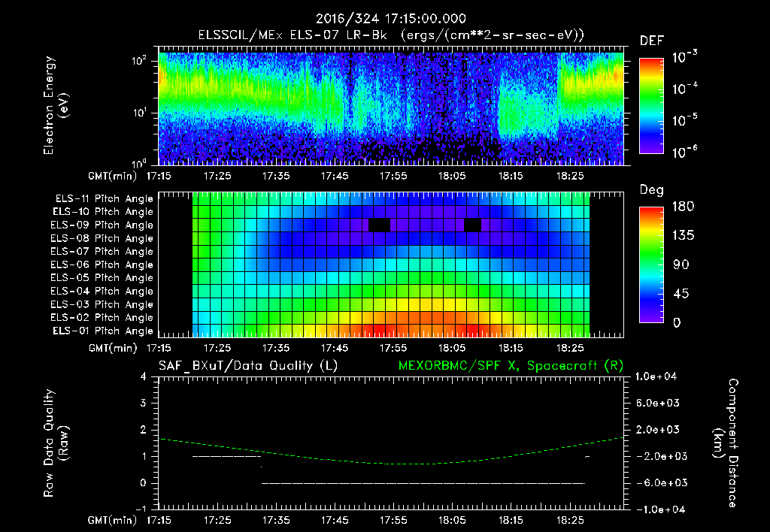Click the Deg pitch angle color bar

point(651,264)
